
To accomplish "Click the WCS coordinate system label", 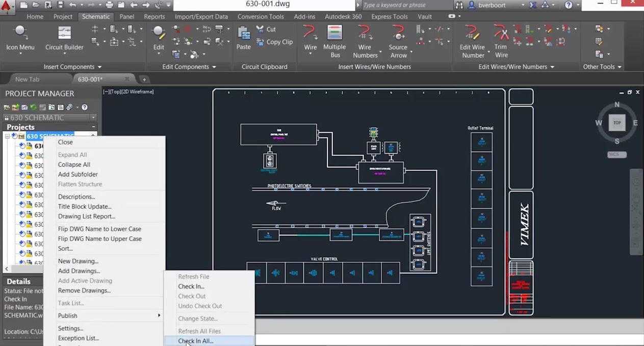I will (616, 154).
